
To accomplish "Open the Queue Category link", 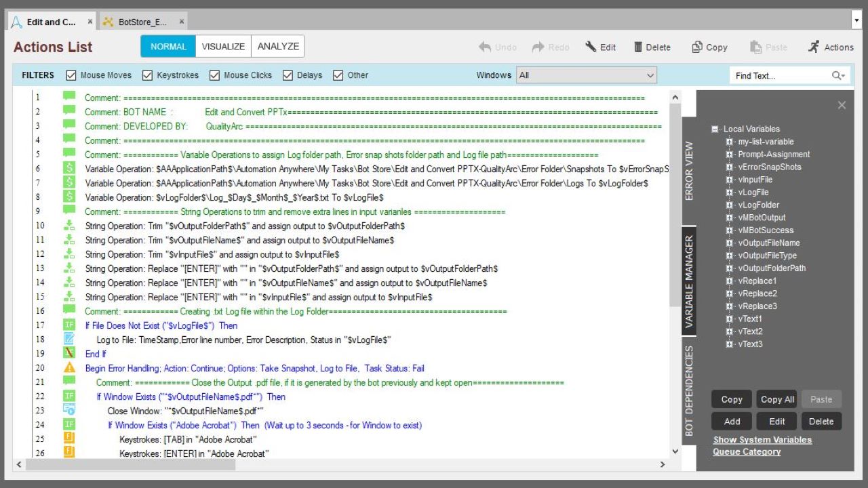I will click(747, 452).
